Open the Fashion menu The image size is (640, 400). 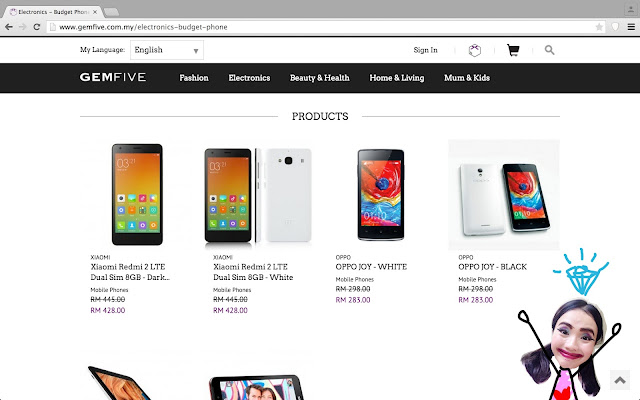pyautogui.click(x=194, y=78)
